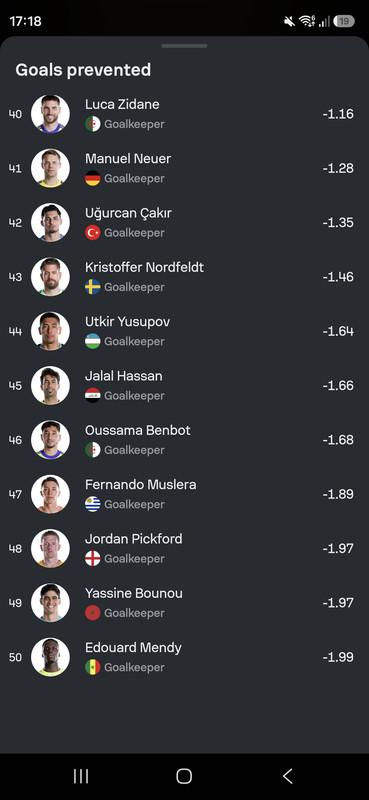Click the Uruguay flag under Fernando Muslera
Viewport: 369px width, 800px height.
(92, 504)
